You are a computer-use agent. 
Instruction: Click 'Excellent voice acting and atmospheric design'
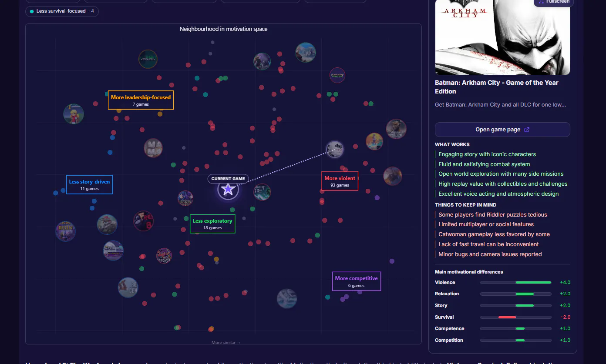pyautogui.click(x=498, y=194)
